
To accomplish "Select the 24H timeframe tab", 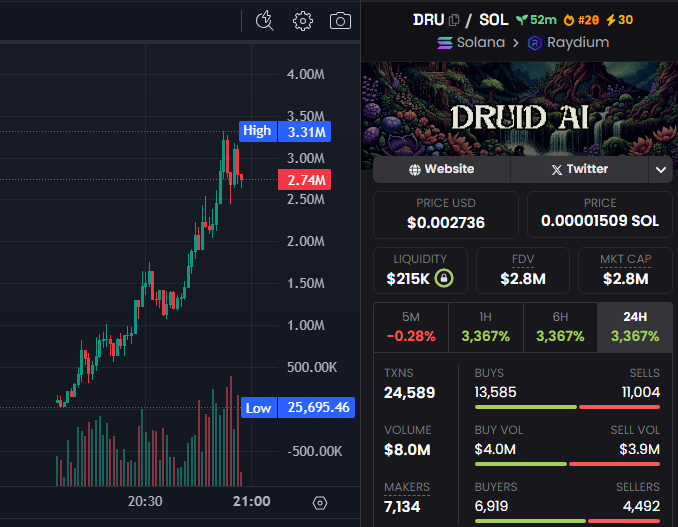I will tap(635, 327).
